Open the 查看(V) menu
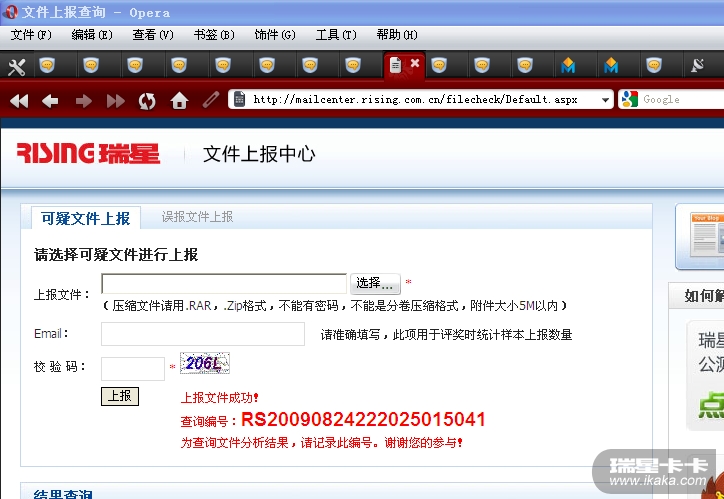Image resolution: width=724 pixels, height=499 pixels. point(153,35)
